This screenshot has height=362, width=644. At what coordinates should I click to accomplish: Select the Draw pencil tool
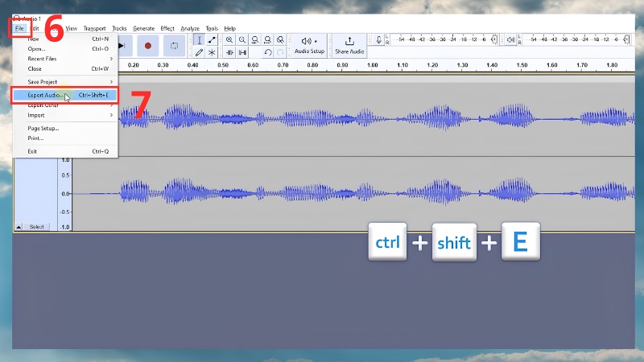[x=199, y=52]
